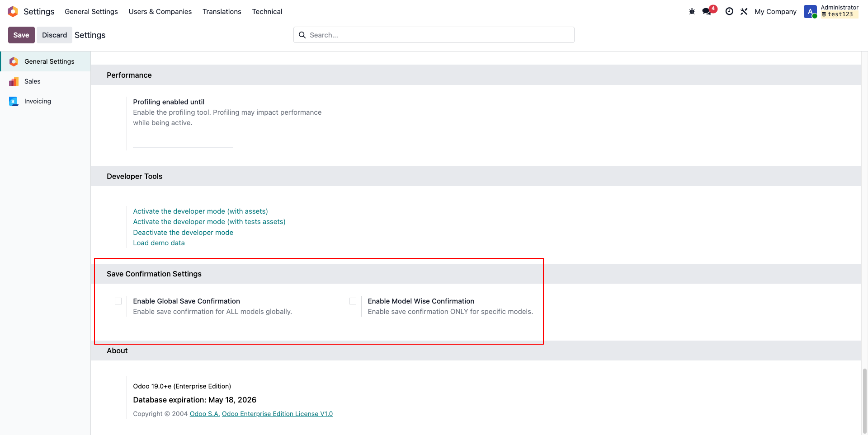868x435 pixels.
Task: Open the crossed tools icon in header
Action: 744,11
